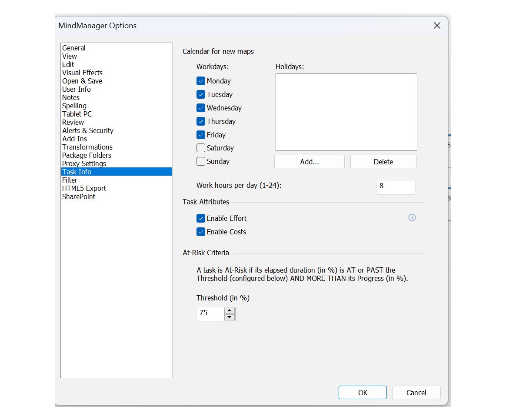
Task: Decrease threshold with the down arrow
Action: (230, 317)
